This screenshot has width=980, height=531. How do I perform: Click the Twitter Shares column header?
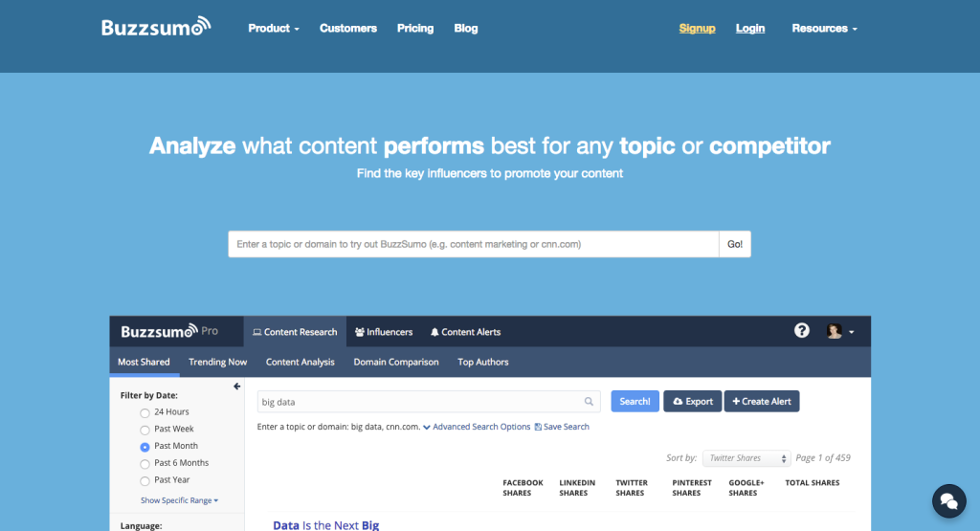[x=632, y=488]
